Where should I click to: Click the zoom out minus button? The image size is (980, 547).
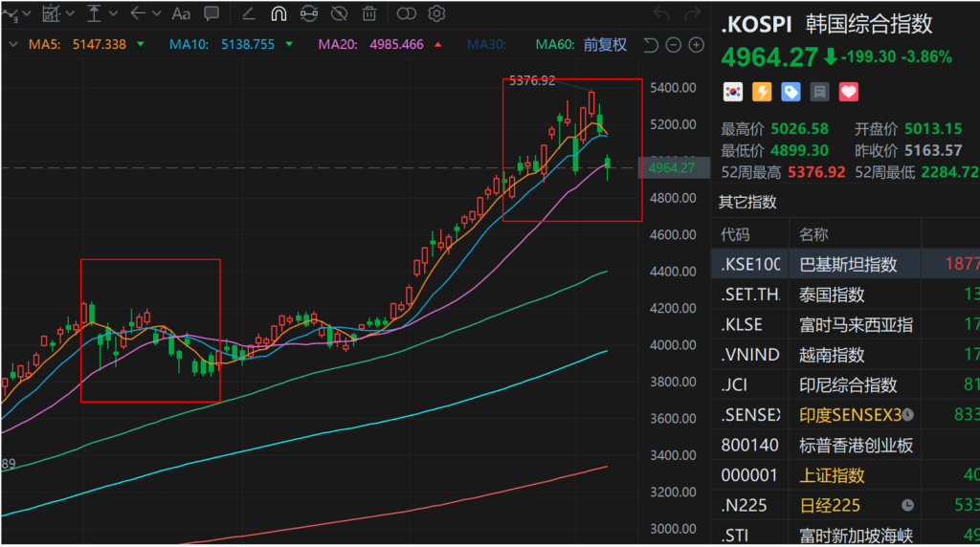(x=673, y=45)
